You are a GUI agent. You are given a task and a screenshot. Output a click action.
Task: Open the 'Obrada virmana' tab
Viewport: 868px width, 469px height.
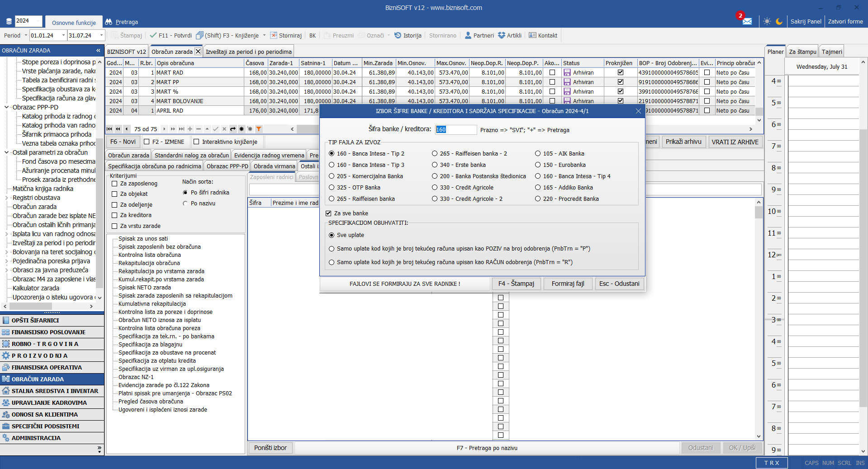pyautogui.click(x=274, y=166)
